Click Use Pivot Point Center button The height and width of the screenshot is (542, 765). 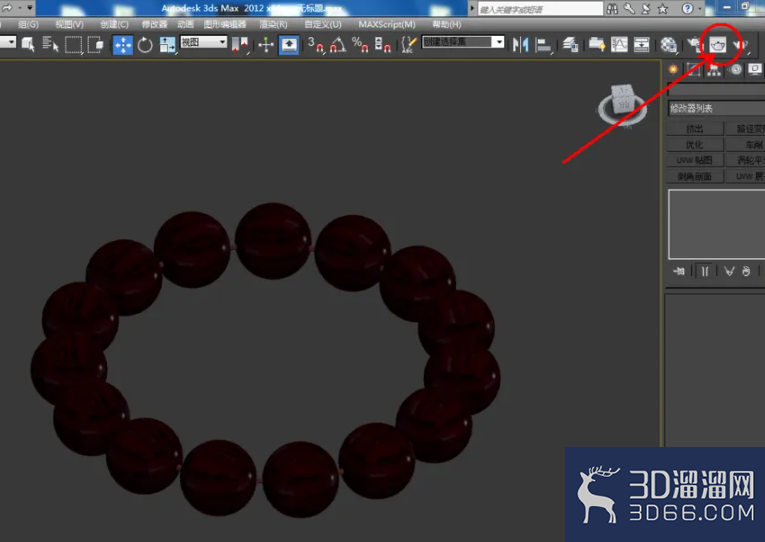240,45
